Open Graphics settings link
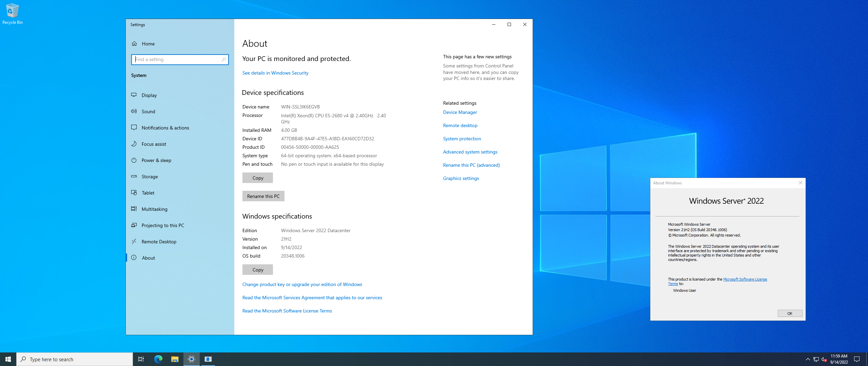Image resolution: width=868 pixels, height=366 pixels. (x=461, y=178)
